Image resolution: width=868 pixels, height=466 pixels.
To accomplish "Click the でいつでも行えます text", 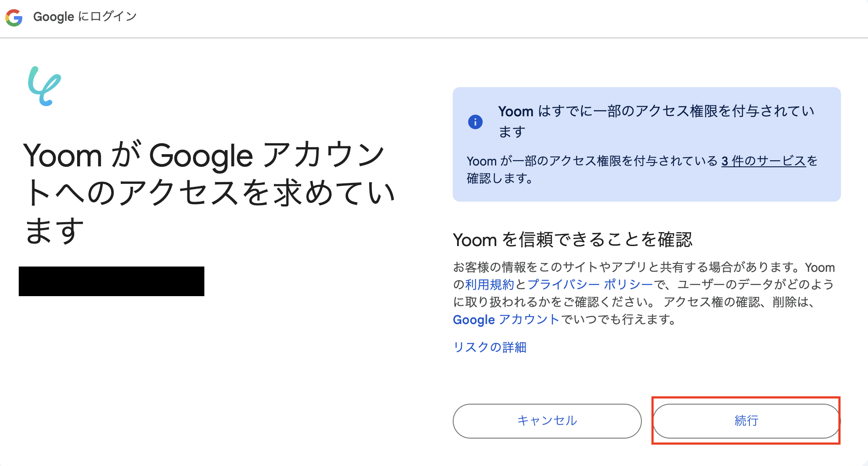I will click(619, 320).
